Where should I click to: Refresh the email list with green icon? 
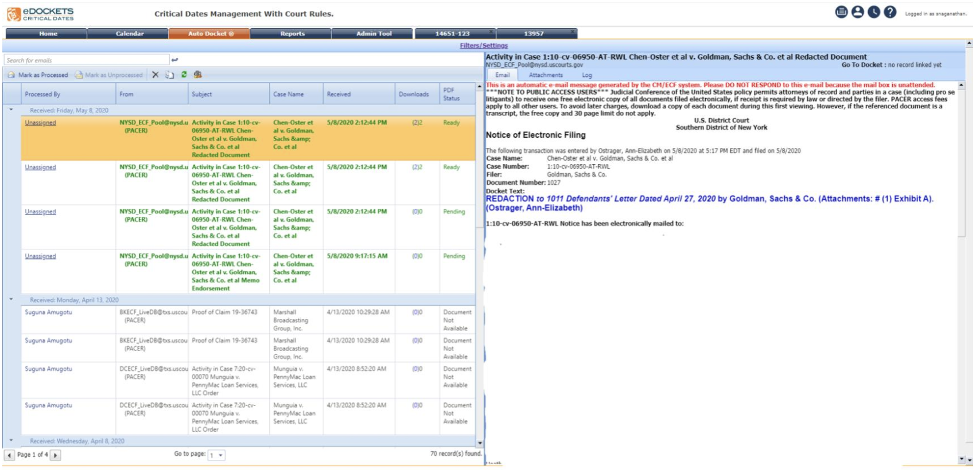pyautogui.click(x=184, y=75)
